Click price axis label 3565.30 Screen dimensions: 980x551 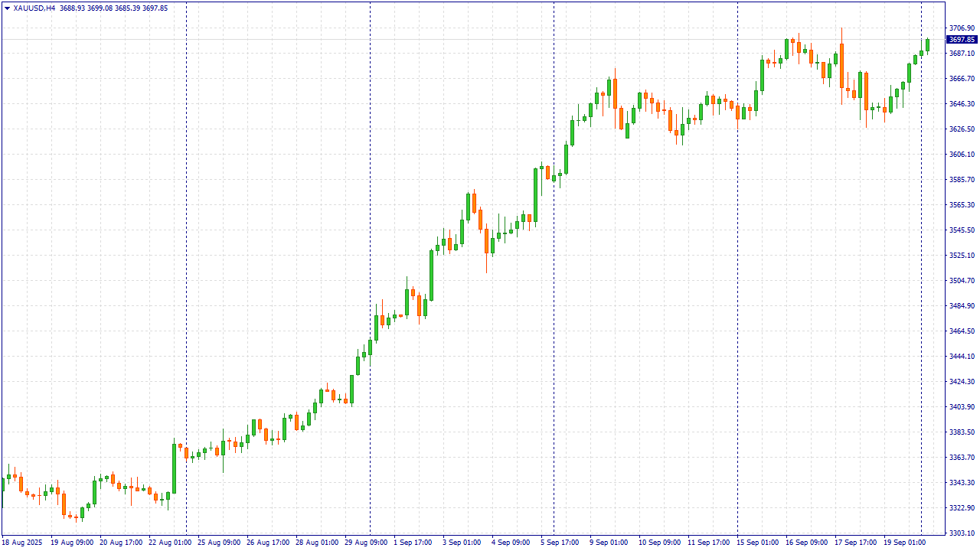tap(962, 205)
